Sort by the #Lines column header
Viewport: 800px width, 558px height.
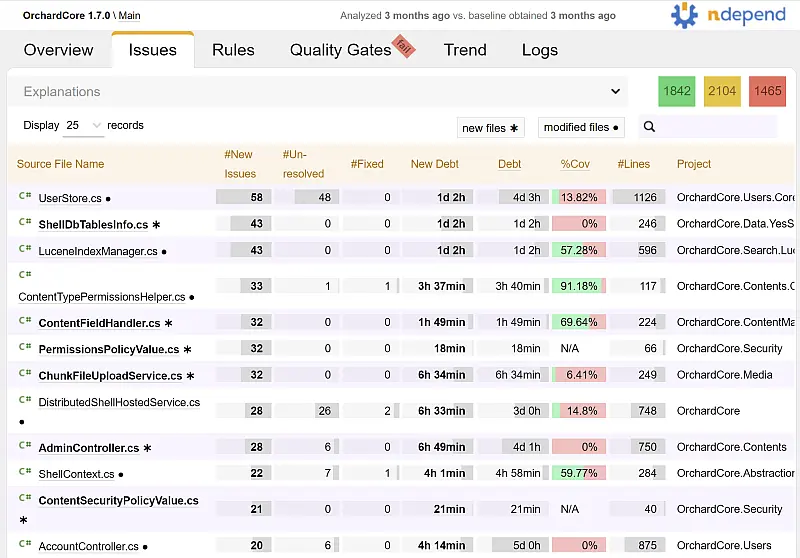click(633, 164)
